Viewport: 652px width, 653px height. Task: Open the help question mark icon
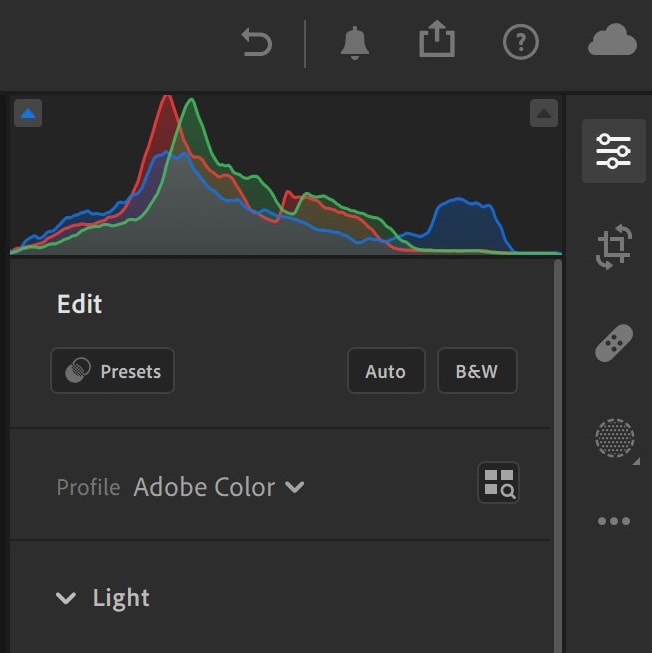click(x=521, y=42)
